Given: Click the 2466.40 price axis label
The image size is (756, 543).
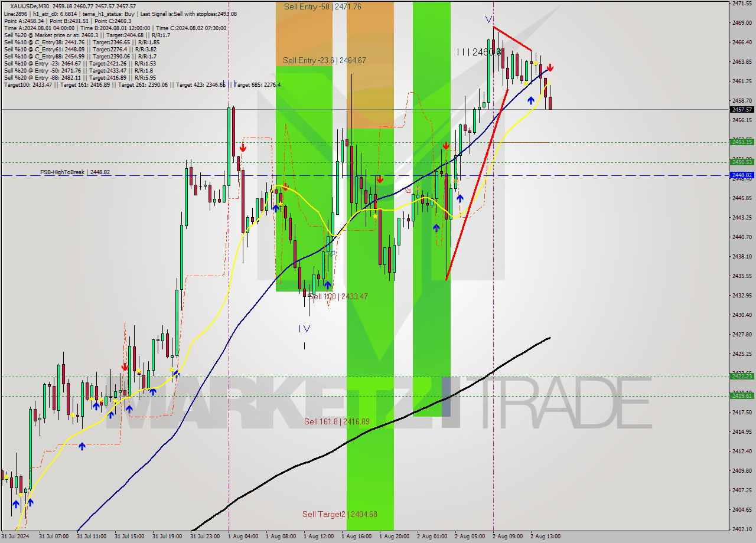Looking at the screenshot, I should click(742, 42).
